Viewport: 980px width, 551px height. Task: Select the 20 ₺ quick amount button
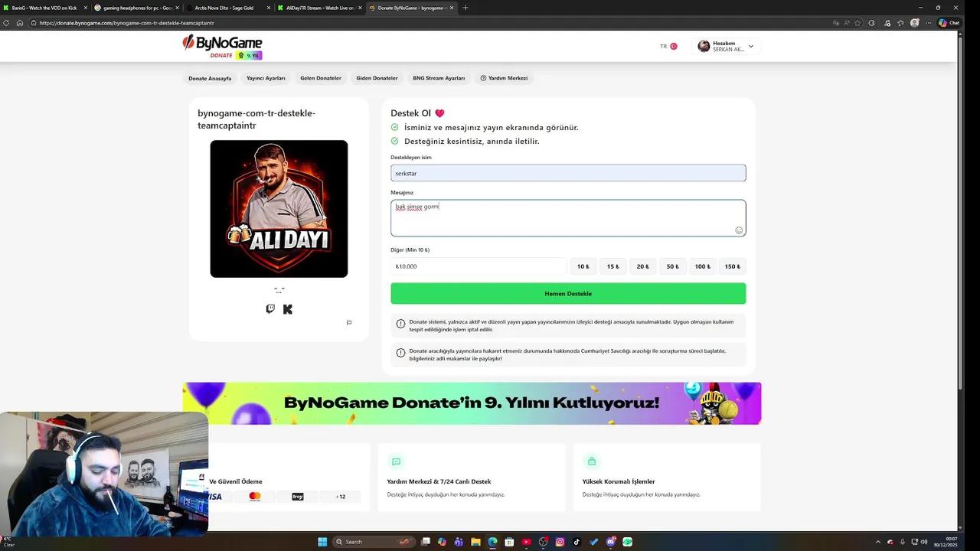coord(642,266)
